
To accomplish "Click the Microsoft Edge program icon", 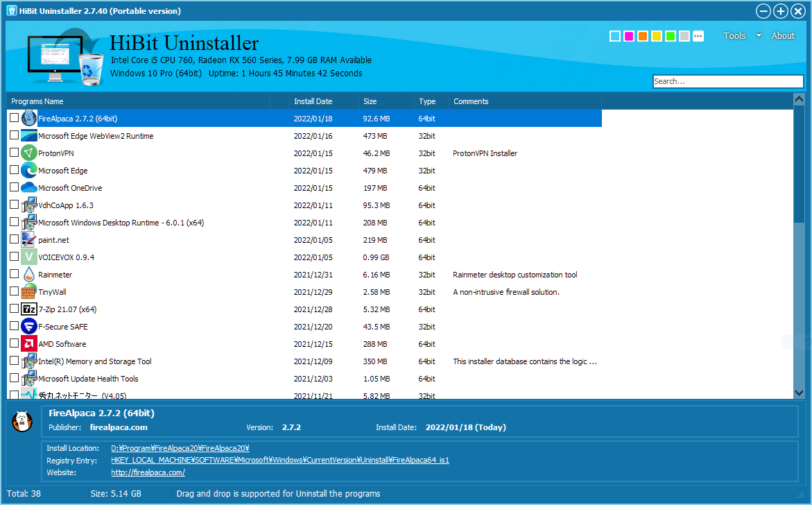I will click(29, 171).
